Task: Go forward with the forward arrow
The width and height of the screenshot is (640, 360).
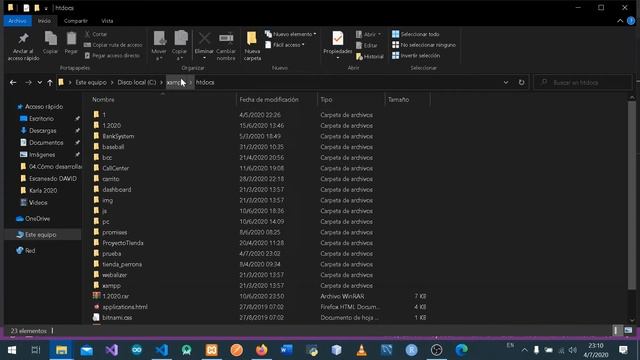Action: 28,82
